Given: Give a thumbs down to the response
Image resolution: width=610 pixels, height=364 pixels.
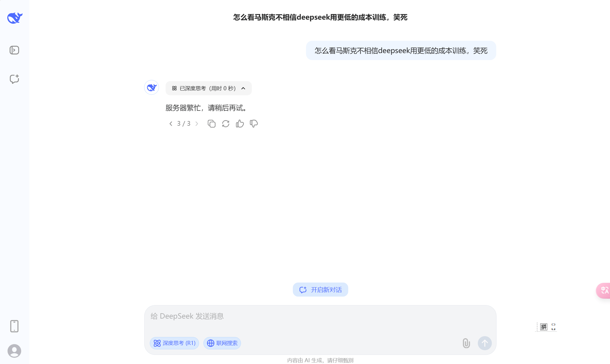Looking at the screenshot, I should coord(254,123).
